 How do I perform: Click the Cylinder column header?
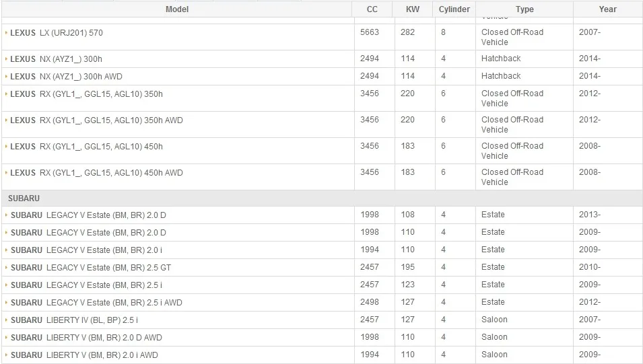[454, 9]
